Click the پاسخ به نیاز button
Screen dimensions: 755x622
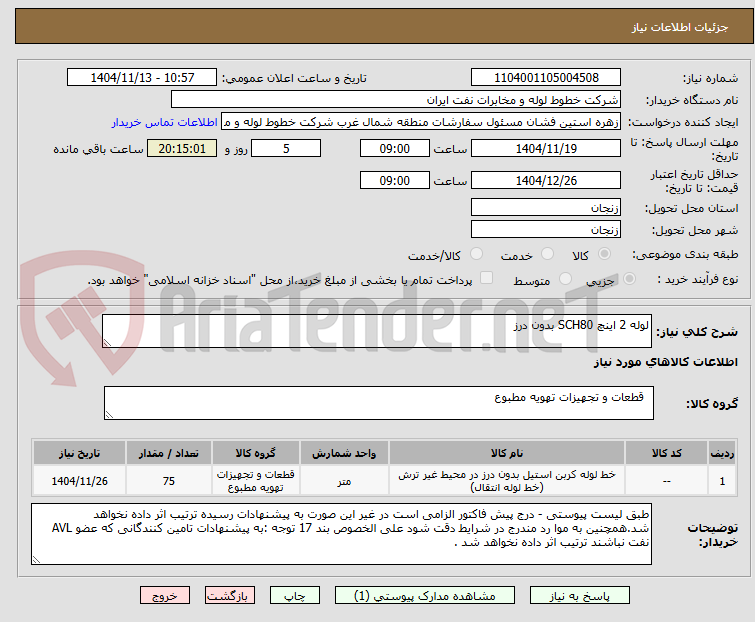pyautogui.click(x=579, y=596)
